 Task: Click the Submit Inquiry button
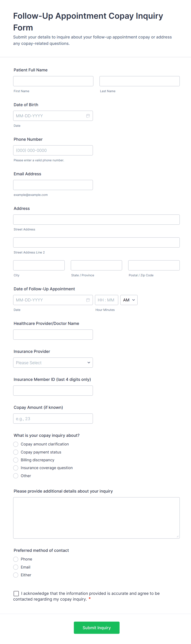pyautogui.click(x=96, y=628)
